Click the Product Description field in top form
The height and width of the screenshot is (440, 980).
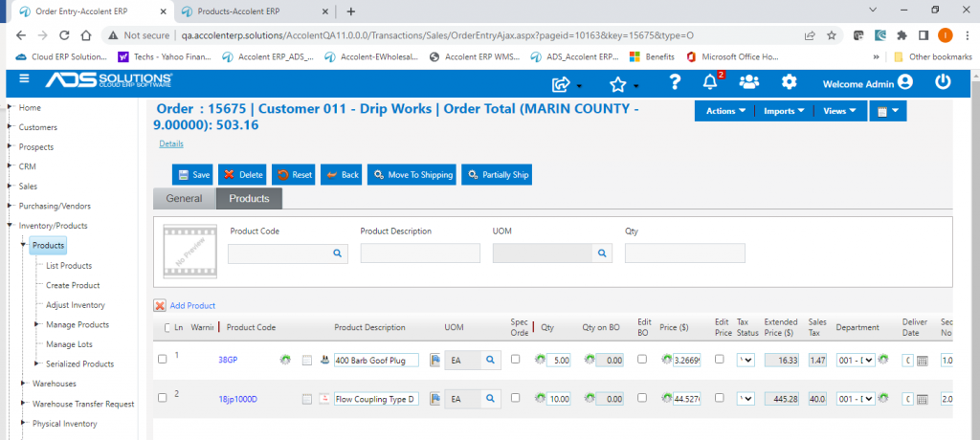click(420, 253)
